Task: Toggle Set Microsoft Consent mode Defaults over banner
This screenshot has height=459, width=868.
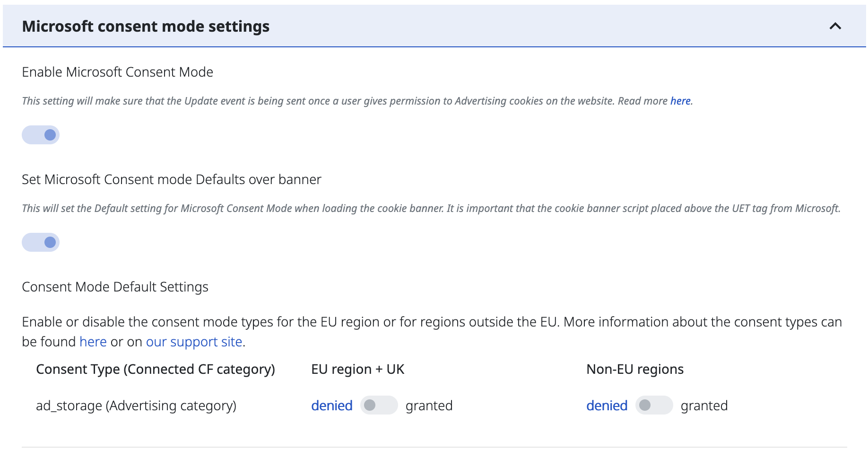Action: 41,242
